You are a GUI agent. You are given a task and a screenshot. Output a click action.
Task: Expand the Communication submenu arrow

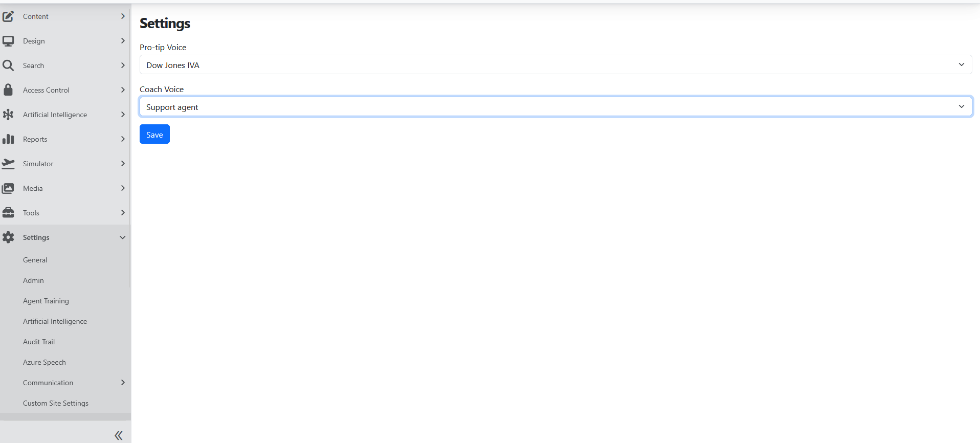click(x=123, y=383)
